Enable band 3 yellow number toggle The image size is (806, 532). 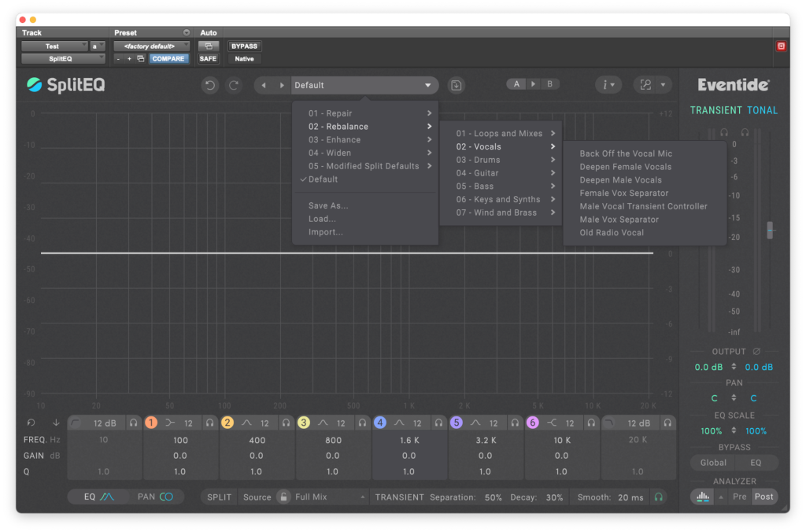[x=304, y=423]
